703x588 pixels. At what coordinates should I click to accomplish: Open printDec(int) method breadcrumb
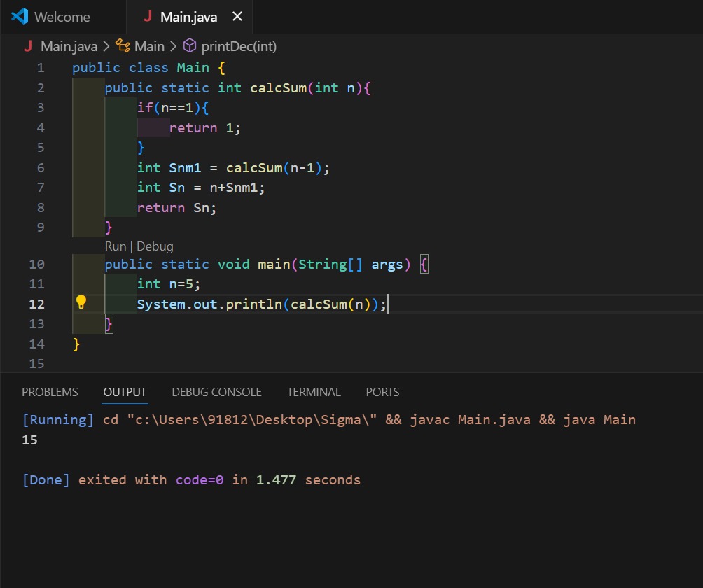point(239,46)
